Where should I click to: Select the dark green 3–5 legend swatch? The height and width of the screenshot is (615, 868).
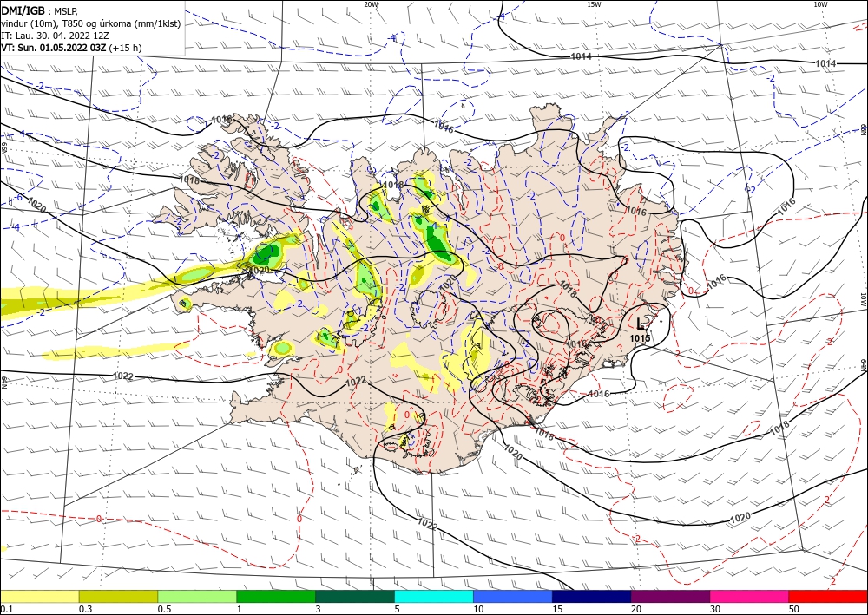click(355, 596)
